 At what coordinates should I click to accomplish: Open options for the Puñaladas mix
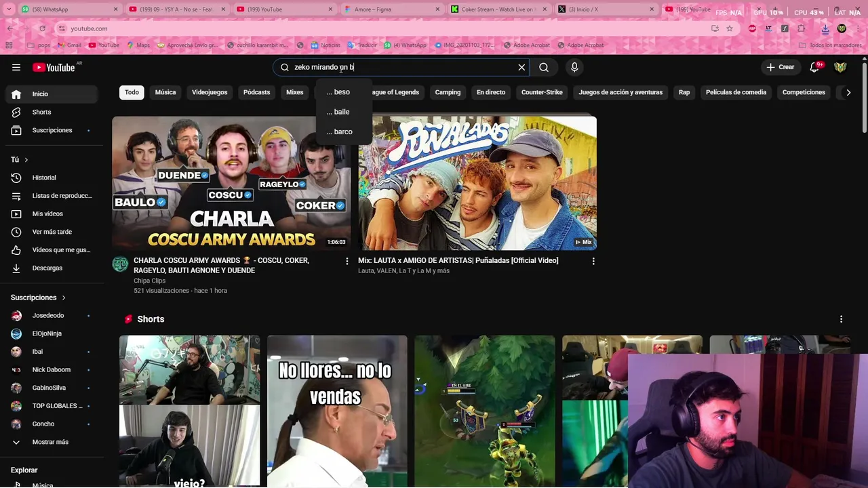pyautogui.click(x=593, y=261)
